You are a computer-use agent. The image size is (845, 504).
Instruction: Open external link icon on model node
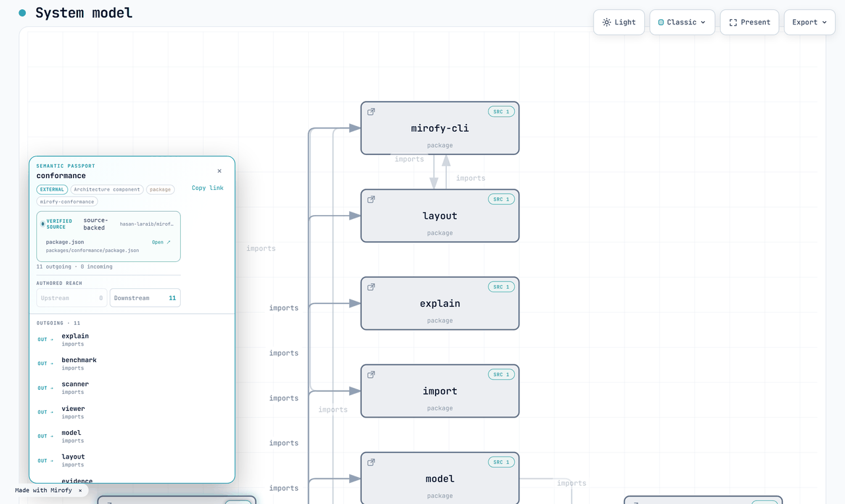pyautogui.click(x=371, y=463)
